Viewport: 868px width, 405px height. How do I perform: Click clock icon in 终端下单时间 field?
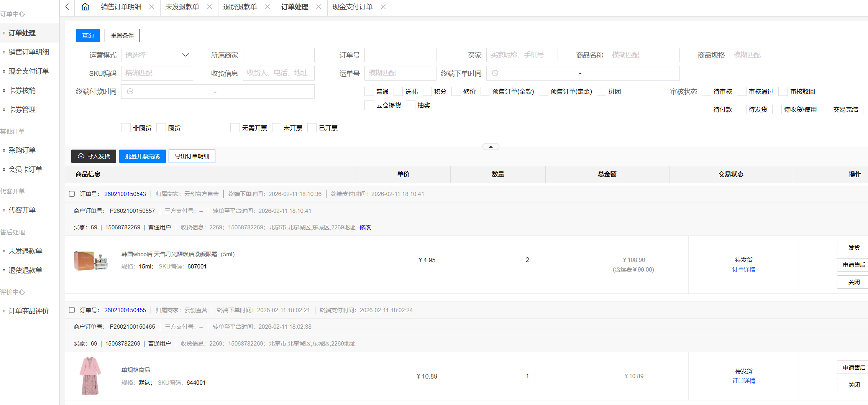pos(495,73)
